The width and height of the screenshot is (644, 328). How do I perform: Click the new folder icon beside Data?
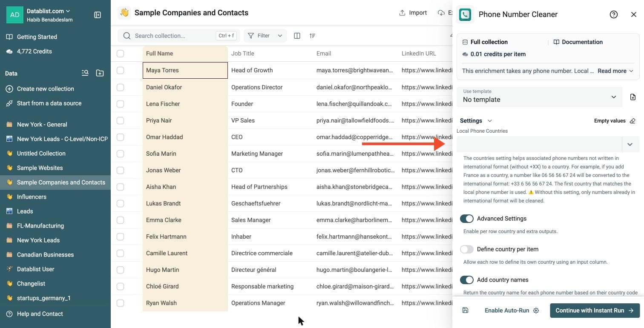(100, 73)
